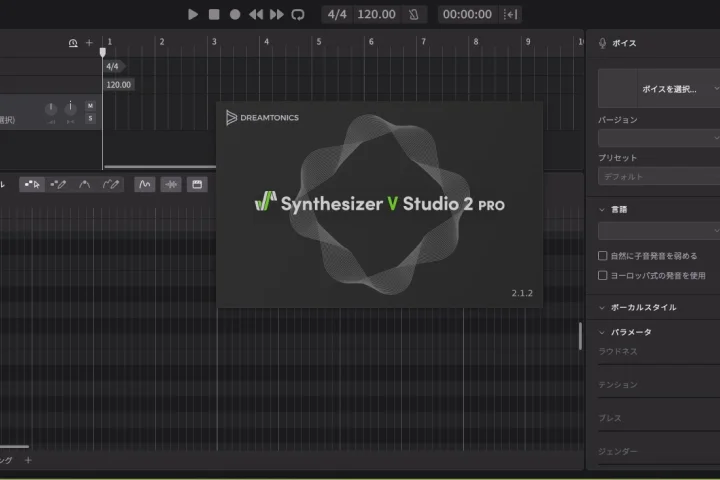Click the Record button in the transport bar
This screenshot has height=480, width=720.
[235, 14]
